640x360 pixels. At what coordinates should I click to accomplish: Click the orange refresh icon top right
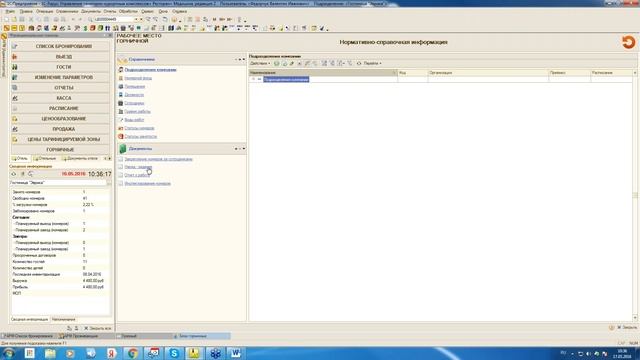pyautogui.click(x=628, y=42)
